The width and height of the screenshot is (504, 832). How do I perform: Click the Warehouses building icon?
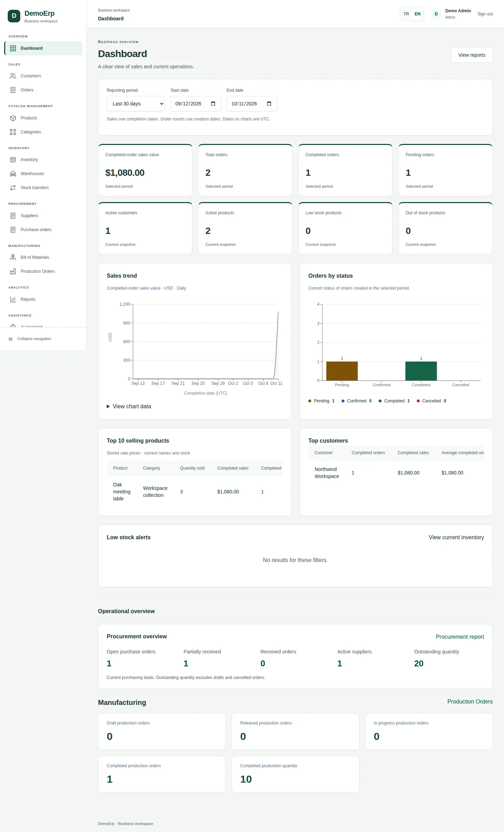[x=13, y=174]
